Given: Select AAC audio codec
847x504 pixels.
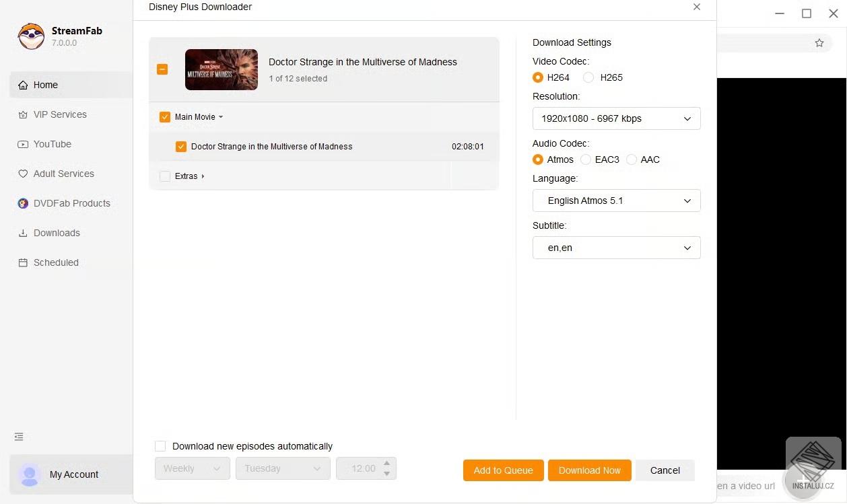Looking at the screenshot, I should 632,159.
